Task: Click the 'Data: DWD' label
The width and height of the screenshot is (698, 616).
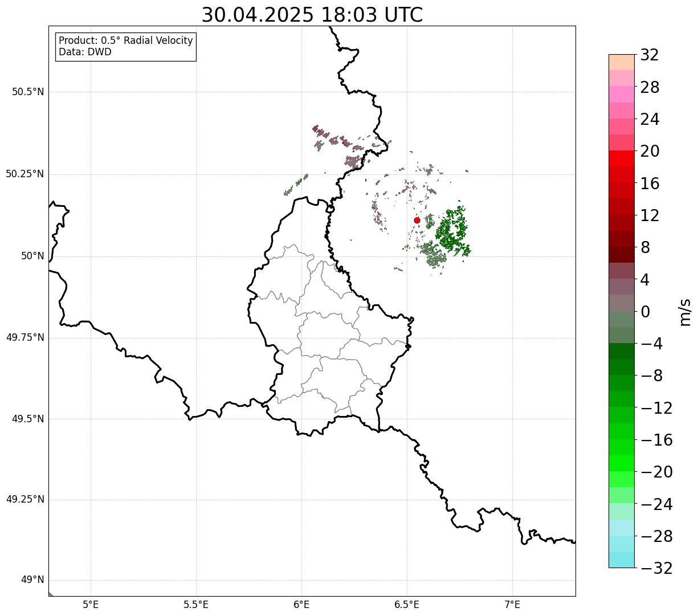Action: click(x=85, y=52)
